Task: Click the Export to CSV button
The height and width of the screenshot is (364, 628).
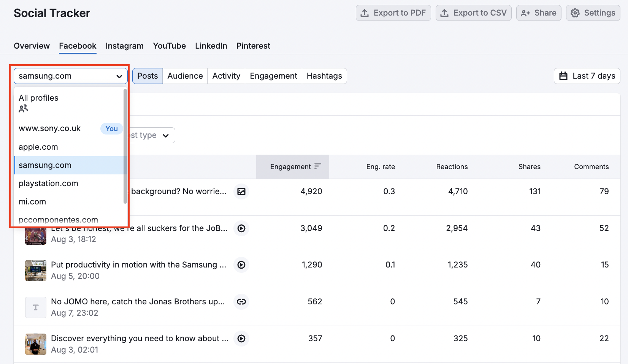Action: tap(473, 13)
